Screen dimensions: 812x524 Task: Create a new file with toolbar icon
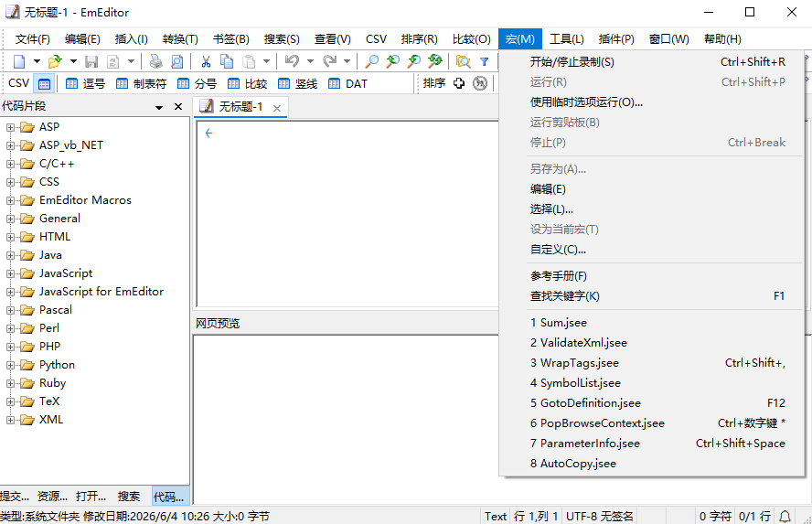[x=19, y=61]
